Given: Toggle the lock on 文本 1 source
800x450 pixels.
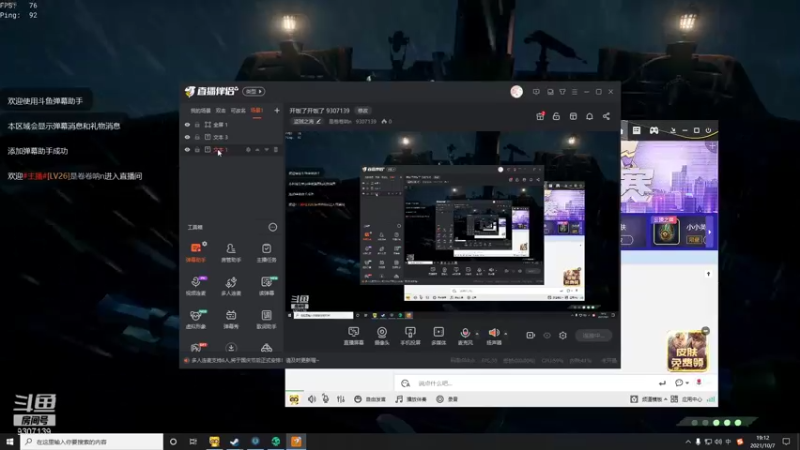Looking at the screenshot, I should tap(197, 150).
